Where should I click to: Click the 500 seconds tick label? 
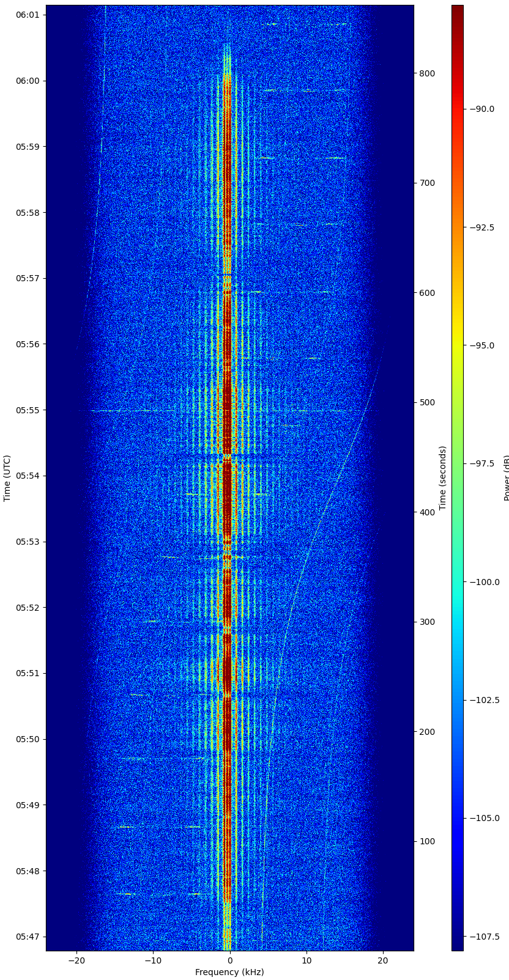click(426, 402)
